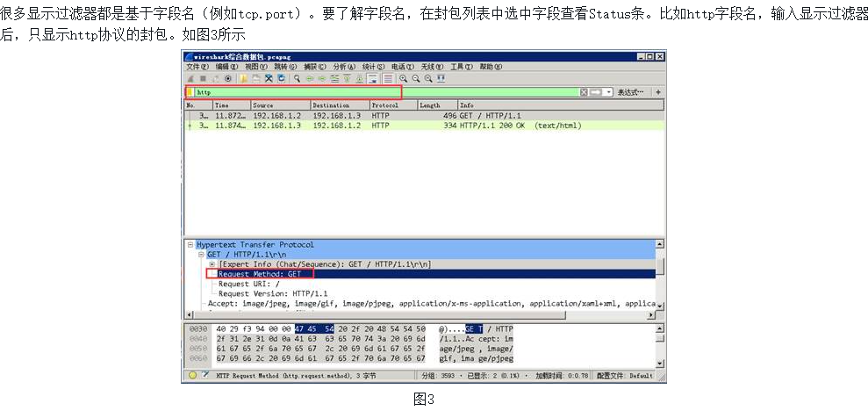The image size is (868, 411).
Task: Open the 跳转 menu
Action: coord(285,67)
